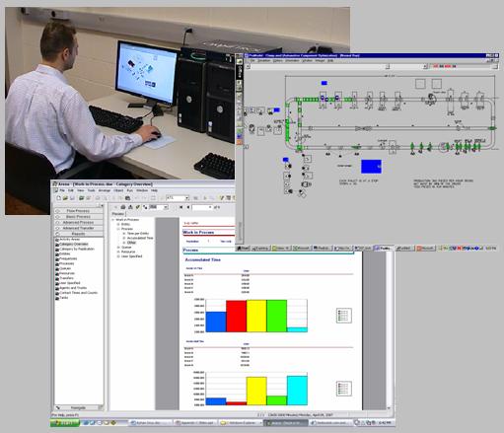Open the Run menu in Arena
Image resolution: width=504 pixels, height=433 pixels.
[x=130, y=190]
